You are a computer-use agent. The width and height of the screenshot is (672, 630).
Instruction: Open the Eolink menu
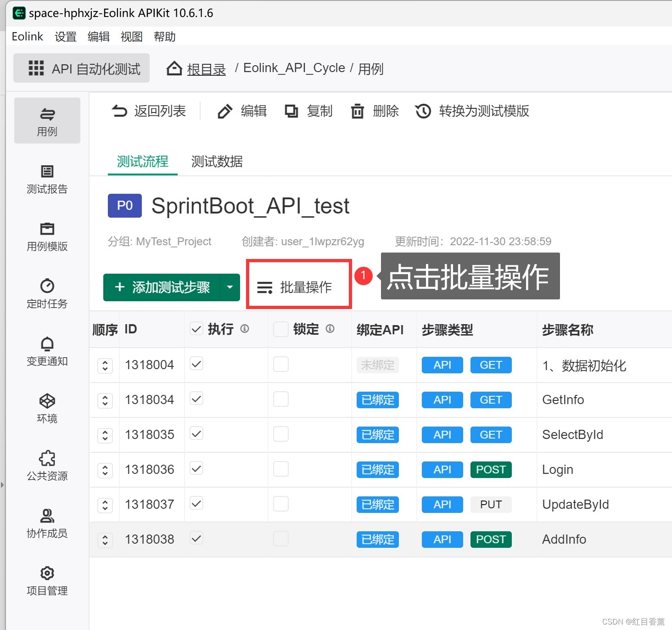(x=28, y=36)
